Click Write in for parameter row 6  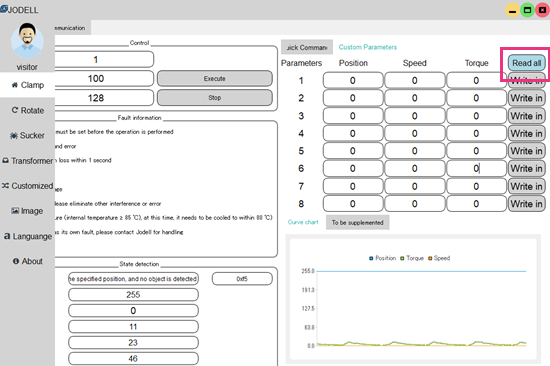point(526,168)
